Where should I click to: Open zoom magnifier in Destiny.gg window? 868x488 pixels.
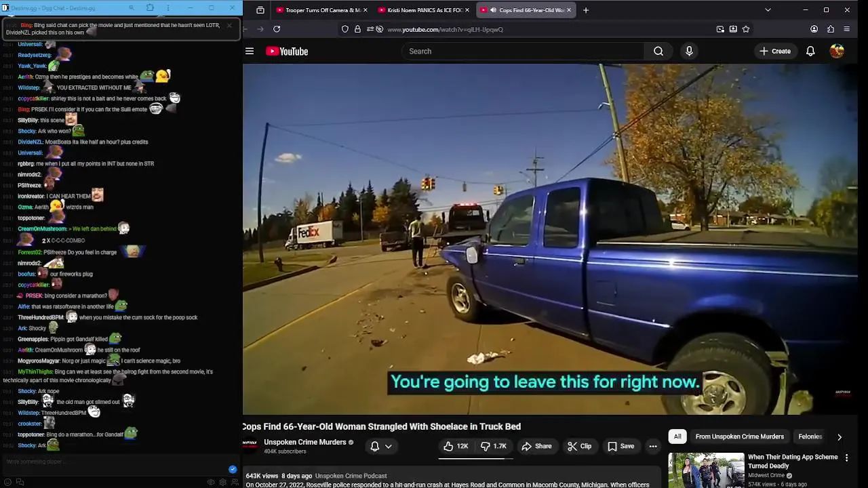(x=132, y=8)
